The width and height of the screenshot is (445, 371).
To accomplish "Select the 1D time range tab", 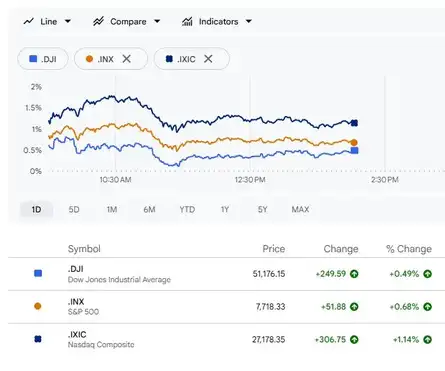I will [36, 210].
